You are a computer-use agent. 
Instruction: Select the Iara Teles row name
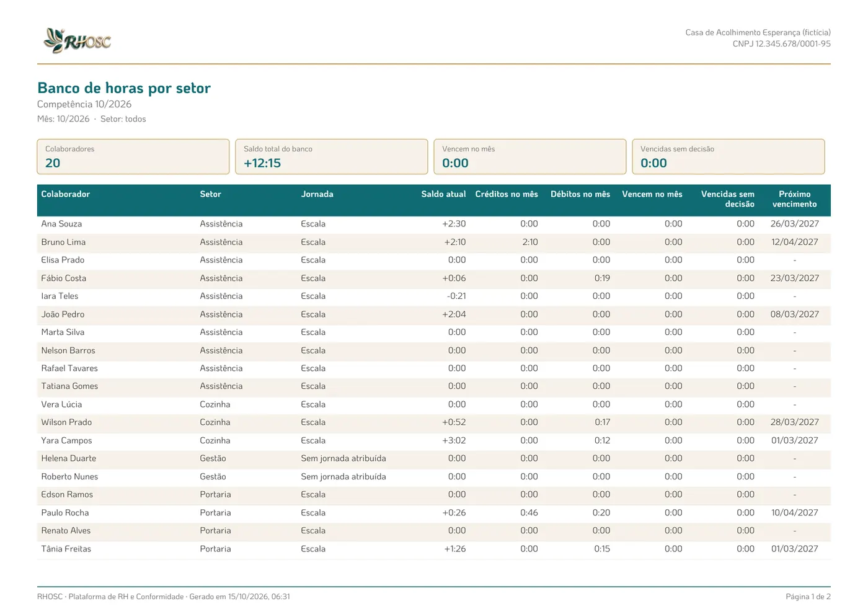60,296
